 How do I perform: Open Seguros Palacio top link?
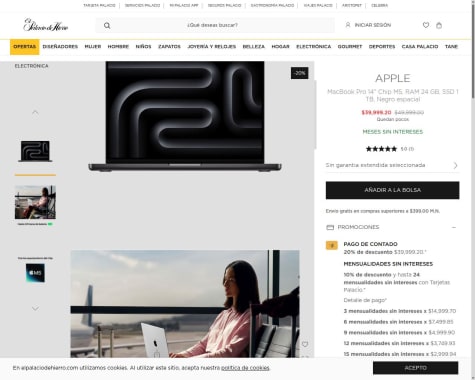224,5
